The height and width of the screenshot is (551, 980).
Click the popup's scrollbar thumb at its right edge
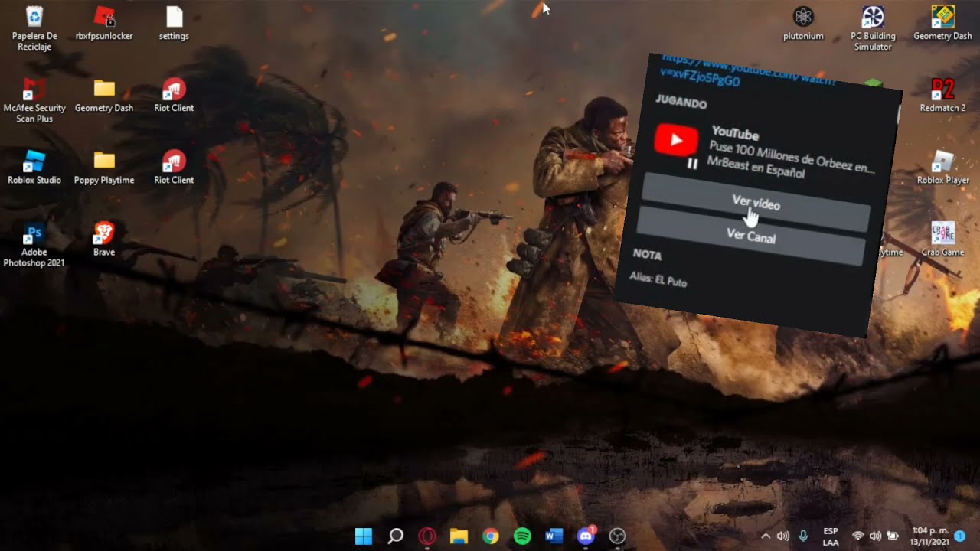(x=899, y=115)
